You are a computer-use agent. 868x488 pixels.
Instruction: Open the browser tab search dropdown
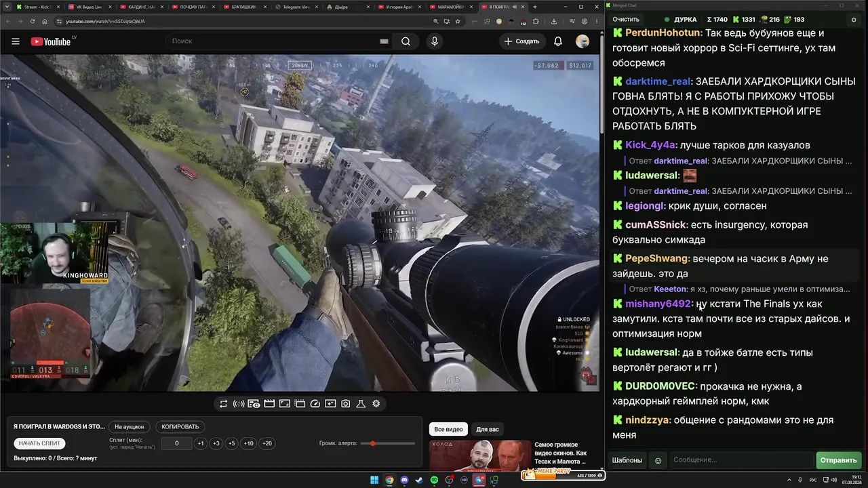(x=7, y=7)
